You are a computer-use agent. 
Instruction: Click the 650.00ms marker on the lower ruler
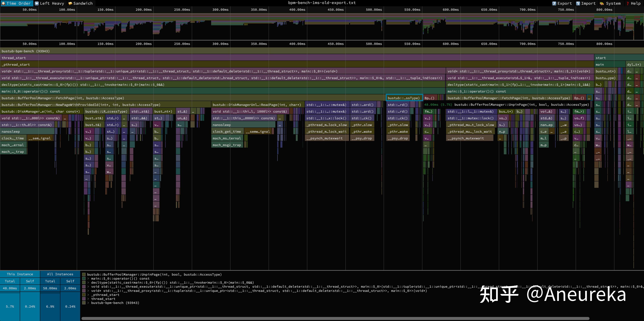tap(489, 44)
